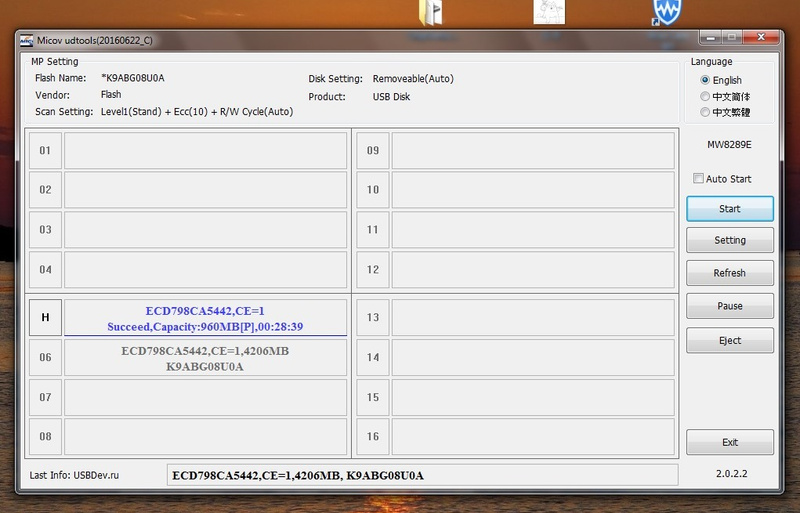Select the H port slot label

45,317
